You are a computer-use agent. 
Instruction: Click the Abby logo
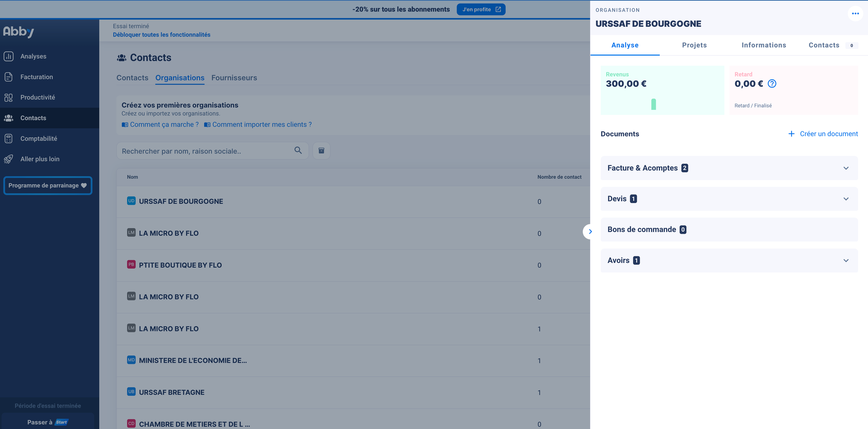pos(18,32)
